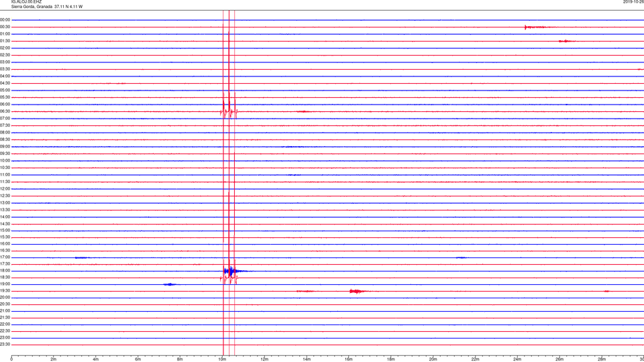The height and width of the screenshot is (362, 644).
Task: Click the 19:30 trace label
Action: (x=5, y=290)
